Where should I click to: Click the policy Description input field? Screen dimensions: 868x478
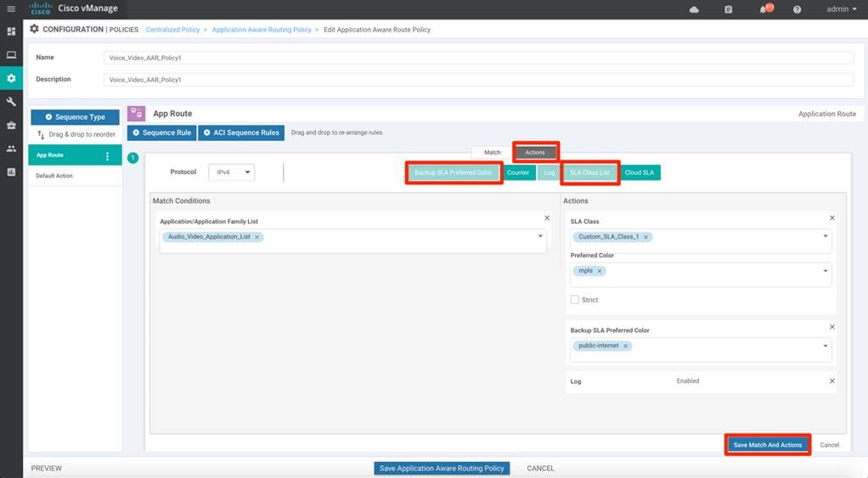pos(478,80)
